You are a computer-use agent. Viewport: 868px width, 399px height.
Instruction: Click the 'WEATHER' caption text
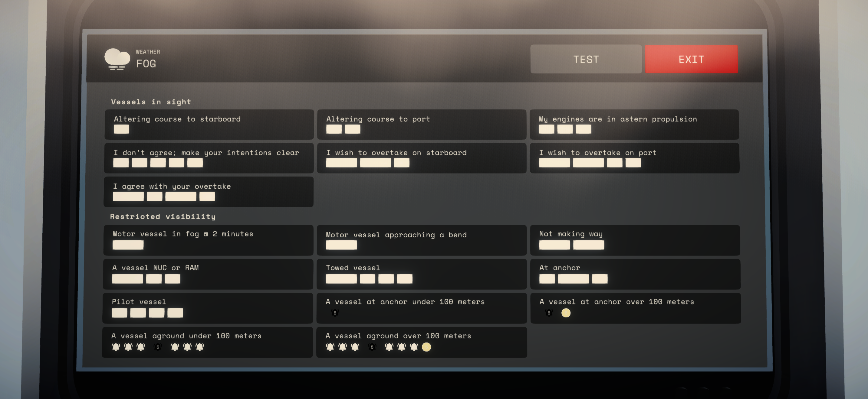(x=148, y=52)
